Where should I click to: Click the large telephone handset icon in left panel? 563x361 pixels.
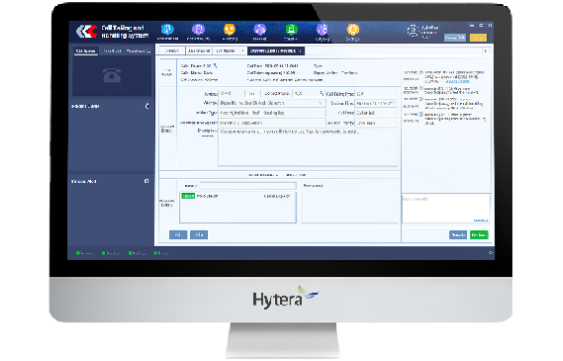tap(112, 75)
